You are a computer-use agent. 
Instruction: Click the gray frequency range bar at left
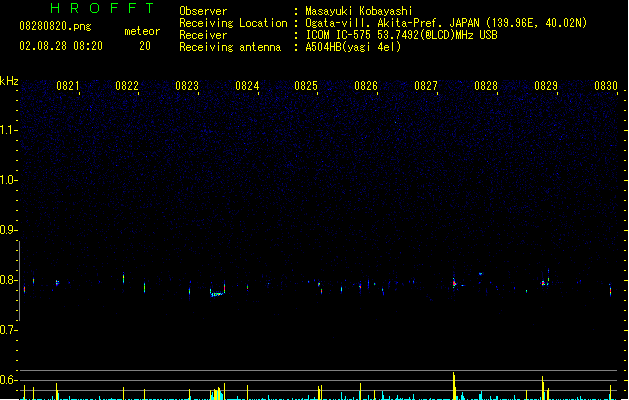tap(19, 281)
